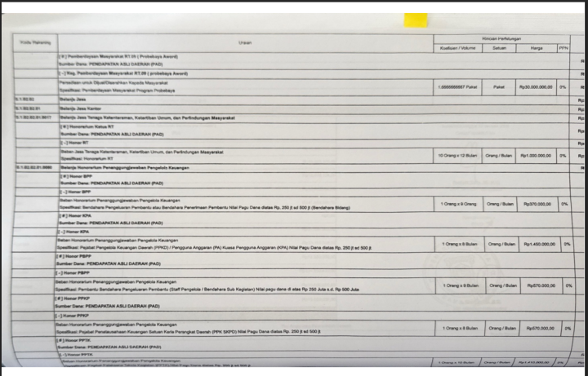Screen dimensions: 588x376
Task: Select the Rp370.000,00 price cell
Action: point(537,204)
